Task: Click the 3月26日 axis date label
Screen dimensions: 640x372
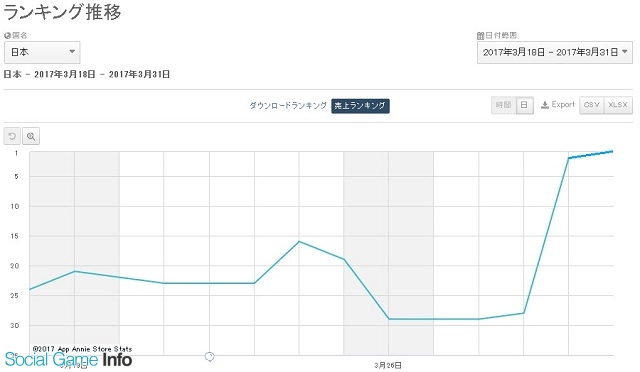Action: [388, 365]
